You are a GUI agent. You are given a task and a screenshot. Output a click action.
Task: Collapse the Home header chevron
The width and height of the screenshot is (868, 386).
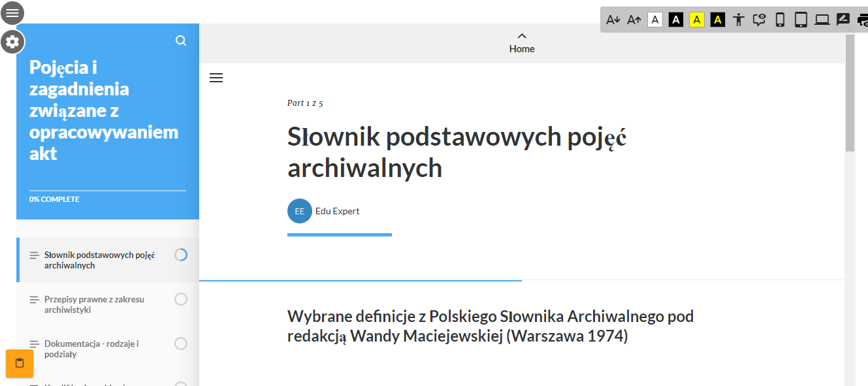521,36
